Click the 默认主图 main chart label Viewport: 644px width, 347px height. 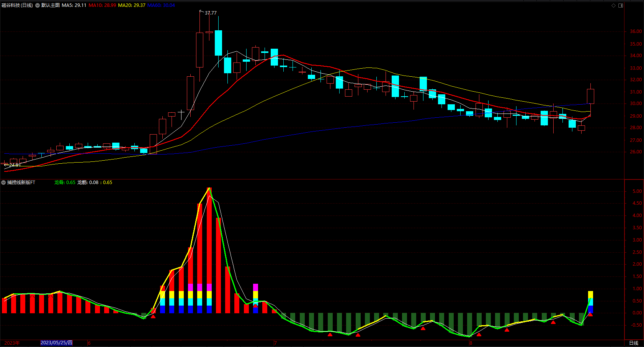pos(51,5)
